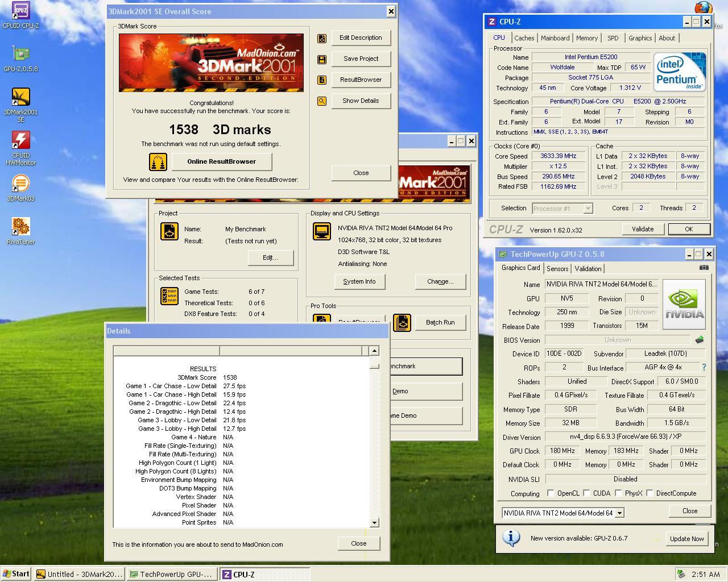
Task: Switch to the Validation tab in GPU-Z
Action: 588,269
